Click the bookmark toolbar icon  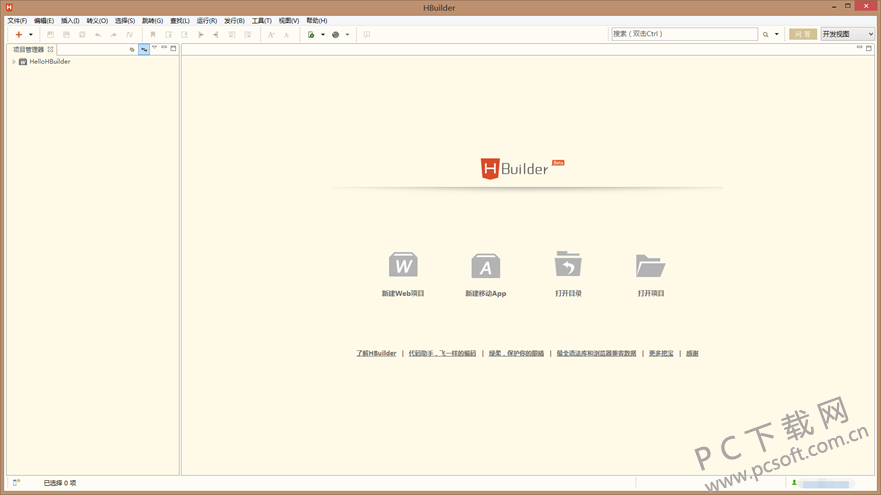coord(153,34)
